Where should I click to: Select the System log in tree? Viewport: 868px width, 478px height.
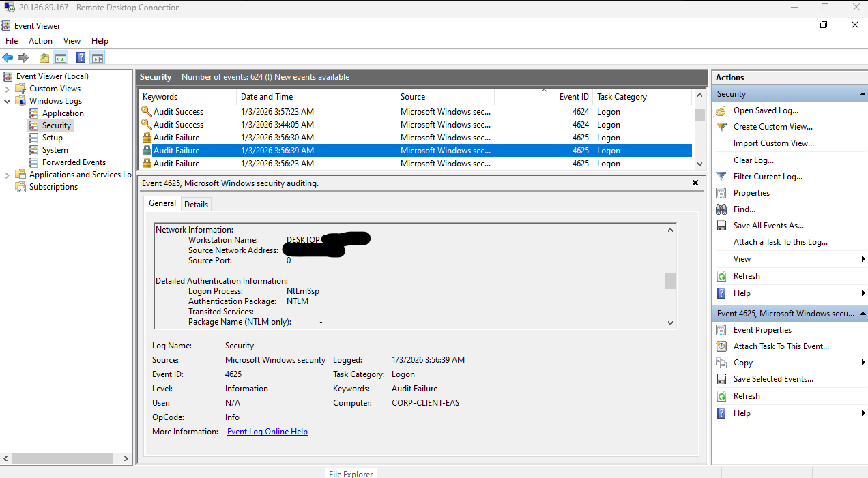click(55, 150)
